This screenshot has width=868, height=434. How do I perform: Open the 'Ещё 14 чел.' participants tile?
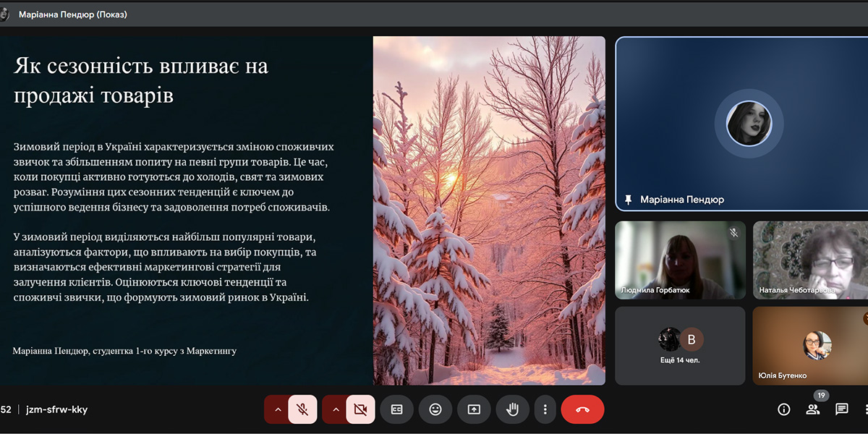tap(680, 346)
